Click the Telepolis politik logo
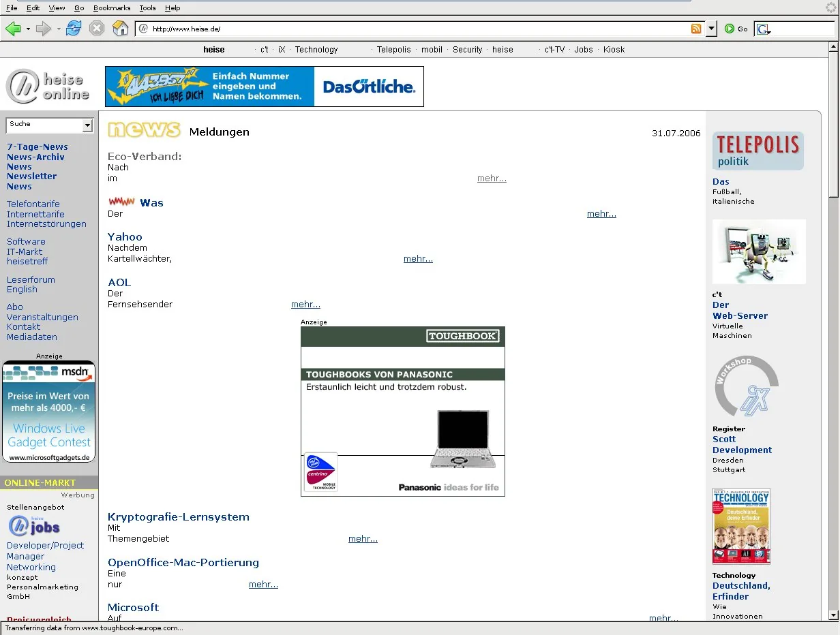The height and width of the screenshot is (635, 840). (x=758, y=151)
